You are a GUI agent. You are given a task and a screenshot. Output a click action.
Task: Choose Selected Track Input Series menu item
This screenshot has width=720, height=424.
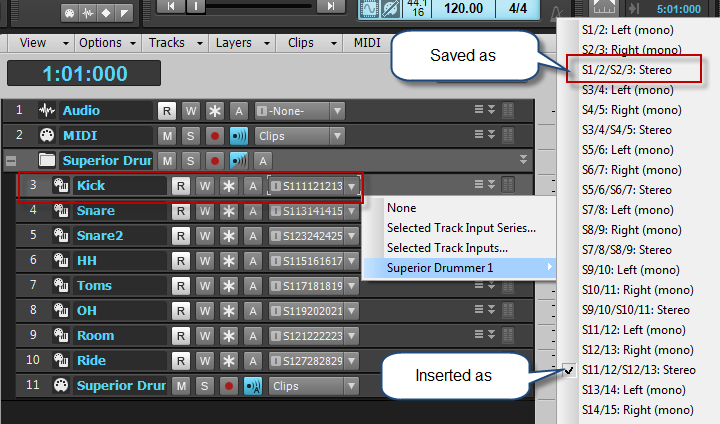461,228
